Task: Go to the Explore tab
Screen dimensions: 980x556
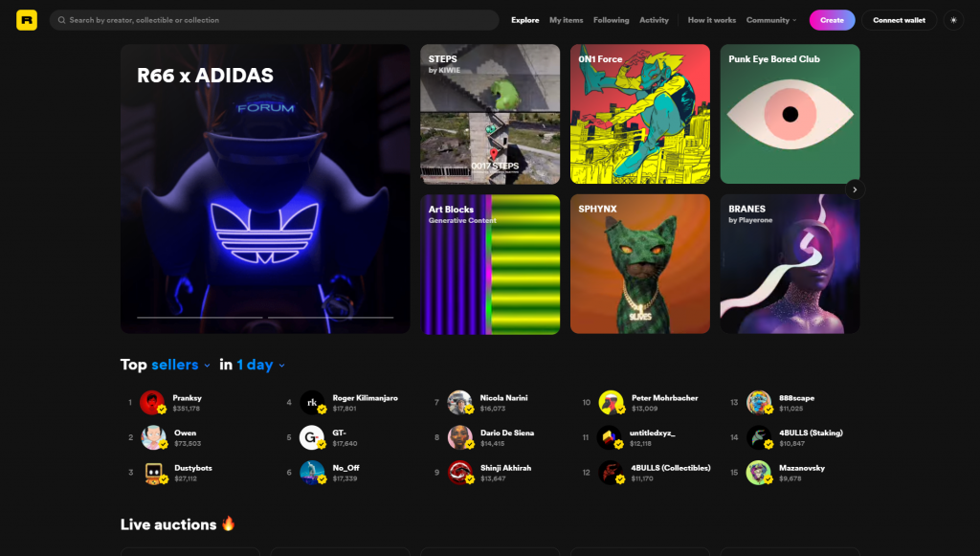Action: coord(525,20)
